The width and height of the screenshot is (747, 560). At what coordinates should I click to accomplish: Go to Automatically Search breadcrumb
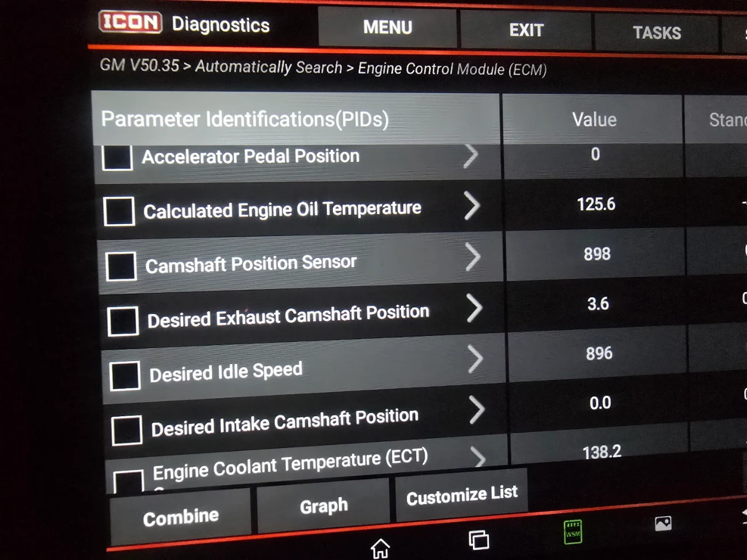point(269,67)
